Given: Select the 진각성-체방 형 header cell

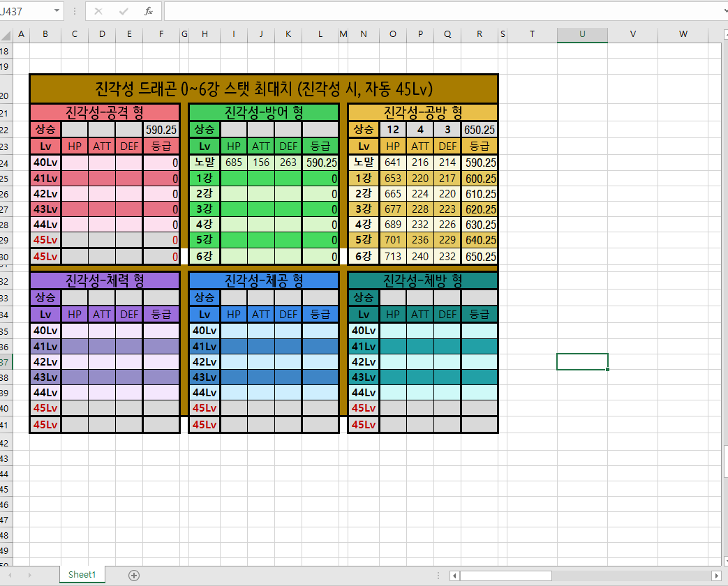Looking at the screenshot, I should point(422,280).
